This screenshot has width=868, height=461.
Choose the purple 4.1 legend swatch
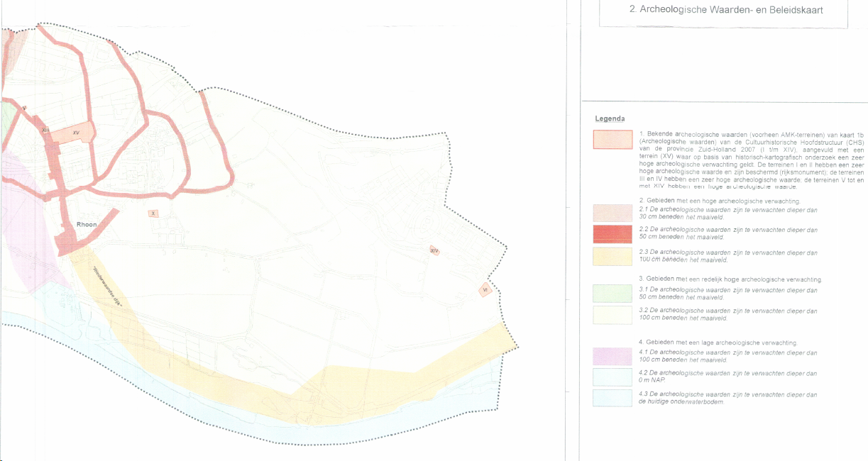point(612,355)
